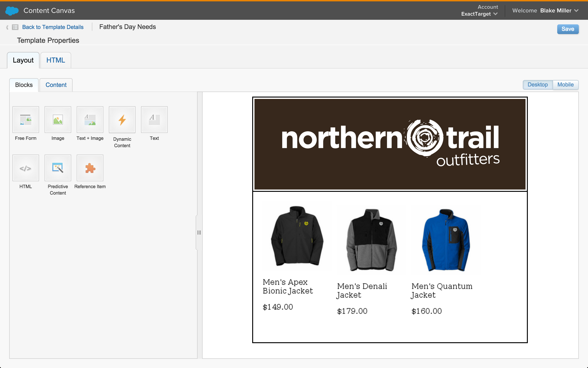Switch preview to Mobile view
Screen dimensions: 588x368
(x=565, y=85)
